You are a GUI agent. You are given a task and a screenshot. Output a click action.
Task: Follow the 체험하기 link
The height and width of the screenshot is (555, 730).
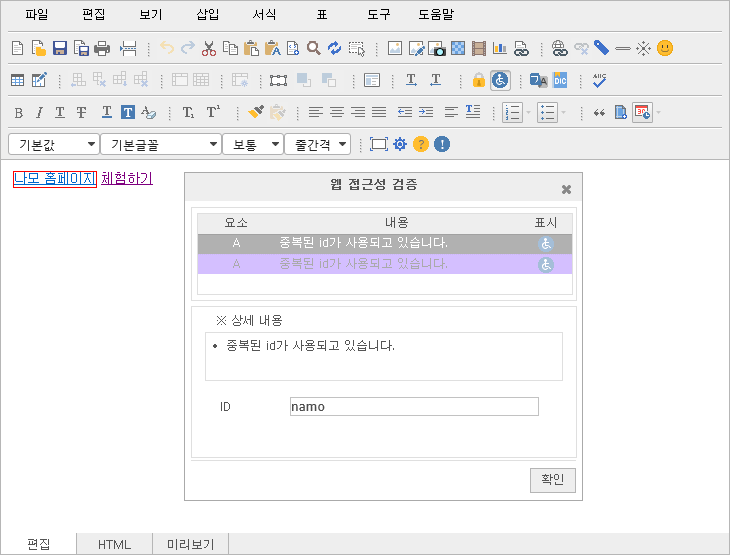pyautogui.click(x=127, y=178)
